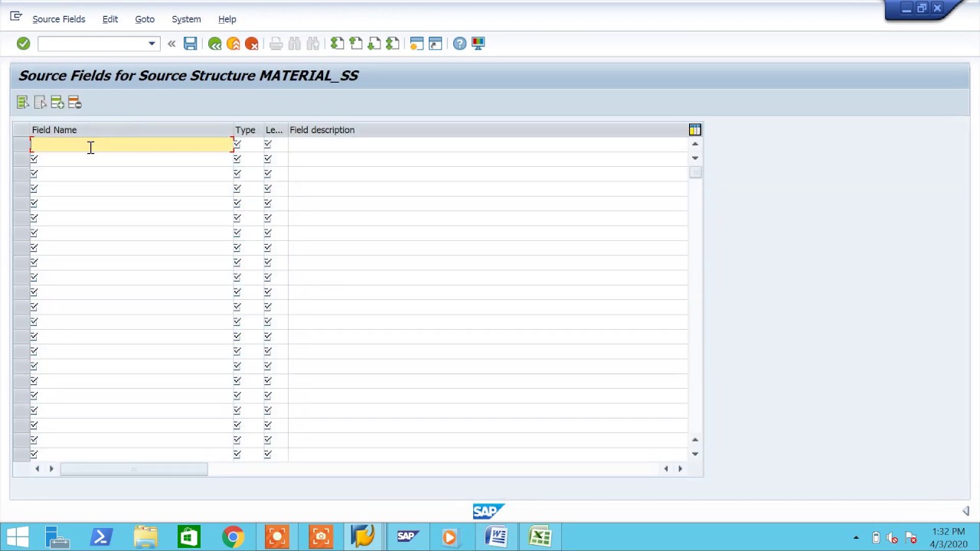Click the Le... length column header
Screen dimensions: 980x551
tap(276, 130)
